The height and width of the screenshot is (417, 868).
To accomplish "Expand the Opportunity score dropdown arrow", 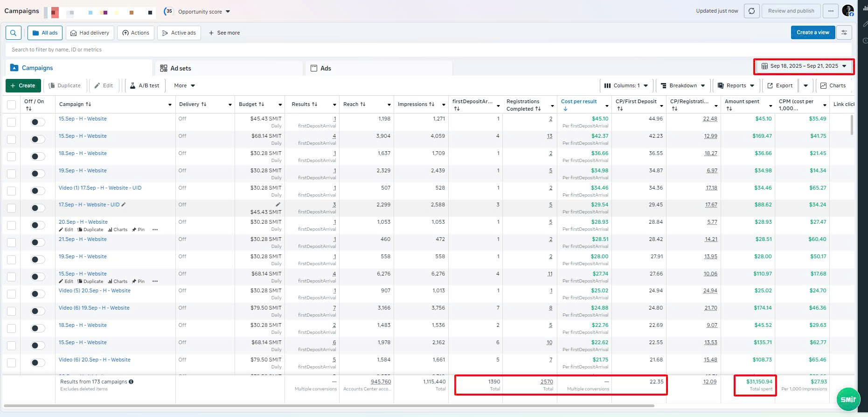I will point(228,12).
